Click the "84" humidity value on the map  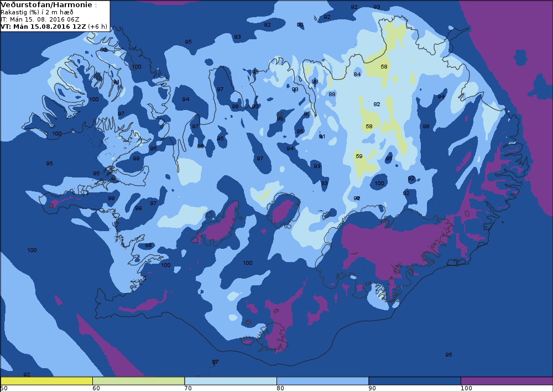click(357, 75)
